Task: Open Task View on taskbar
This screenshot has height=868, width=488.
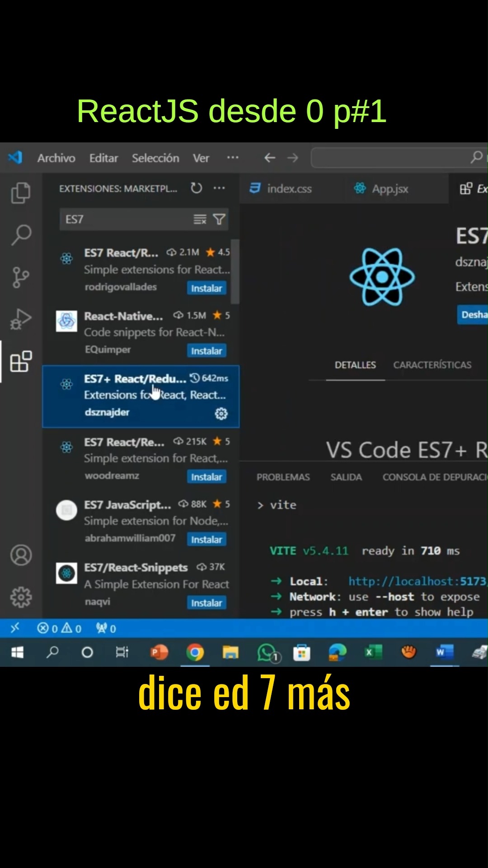Action: coord(122,652)
